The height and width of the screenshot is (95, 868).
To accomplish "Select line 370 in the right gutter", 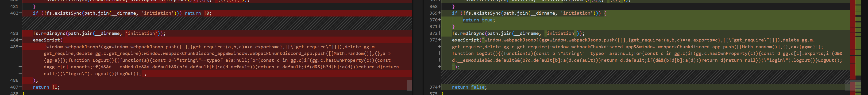I will (x=433, y=20).
